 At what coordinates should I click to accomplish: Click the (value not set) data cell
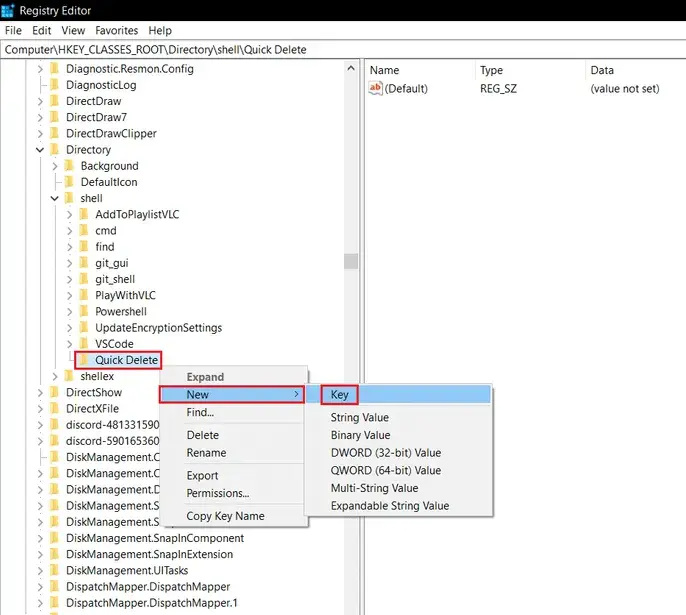[x=624, y=88]
